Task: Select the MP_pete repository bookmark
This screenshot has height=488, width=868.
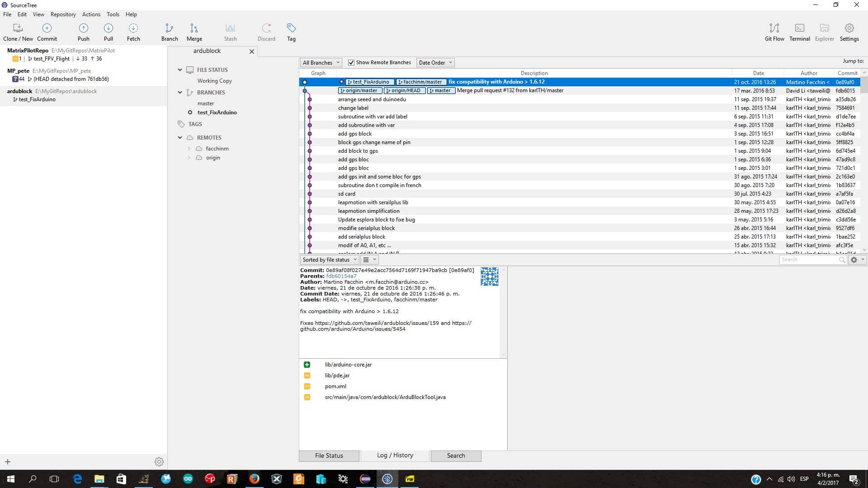Action: tap(84, 75)
